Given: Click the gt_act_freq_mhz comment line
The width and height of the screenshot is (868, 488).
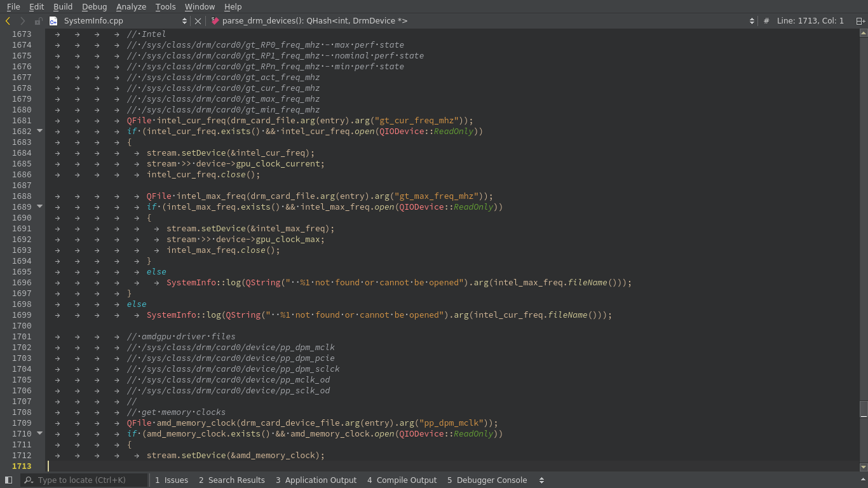Looking at the screenshot, I should 223,78.
